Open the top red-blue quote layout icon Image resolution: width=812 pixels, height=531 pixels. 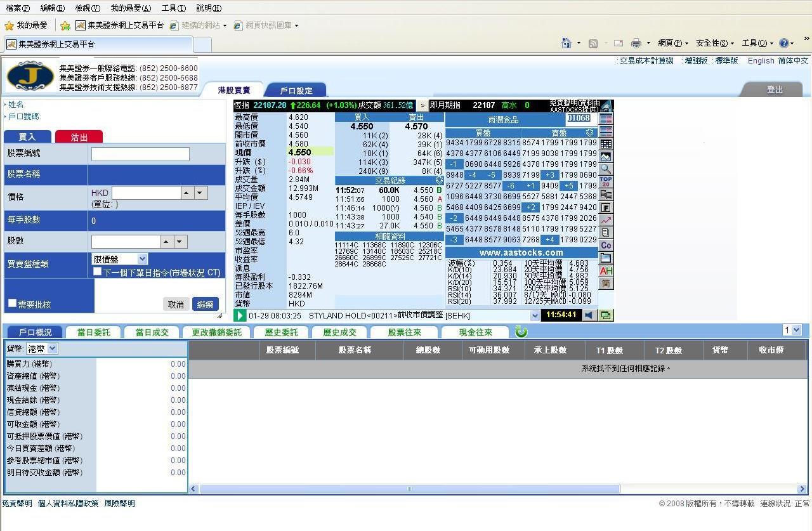[x=606, y=119]
